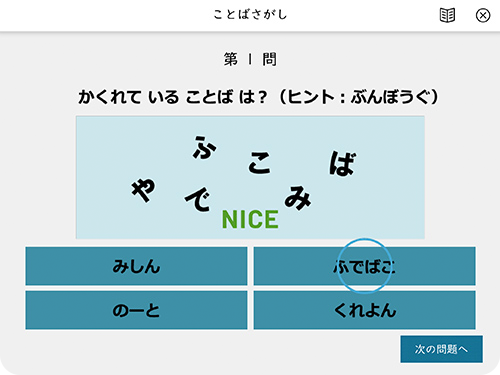Click the green NICE feedback text
The height and width of the screenshot is (375, 500).
point(250,219)
